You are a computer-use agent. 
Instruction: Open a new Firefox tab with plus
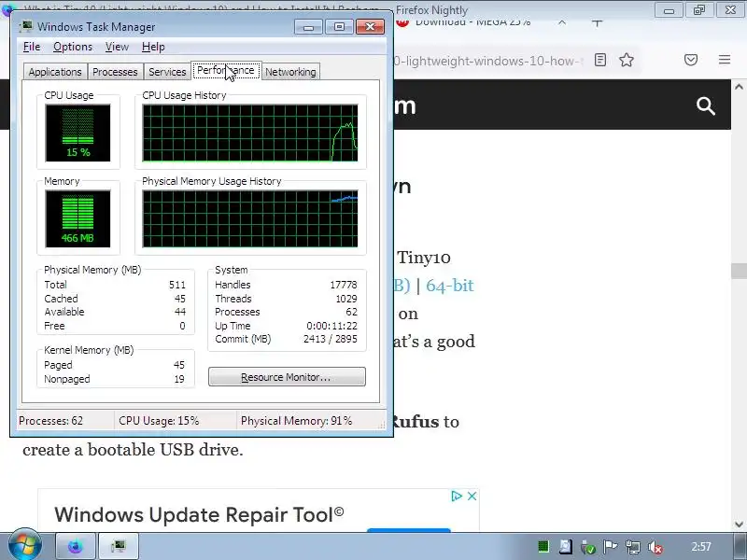coord(597,21)
